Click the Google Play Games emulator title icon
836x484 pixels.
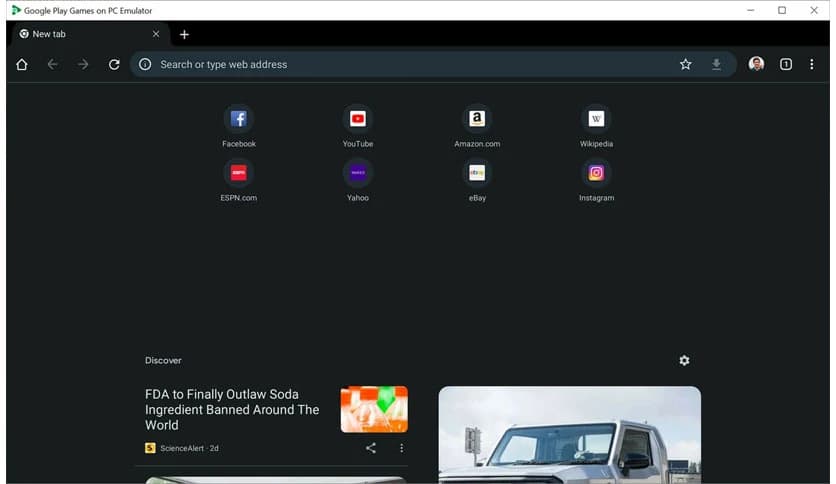[16, 10]
